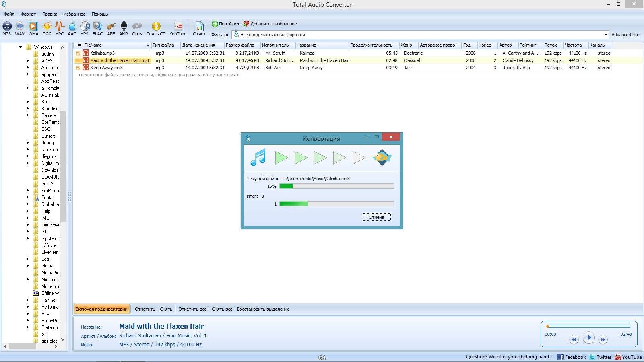Click the Отметить button

(145, 309)
